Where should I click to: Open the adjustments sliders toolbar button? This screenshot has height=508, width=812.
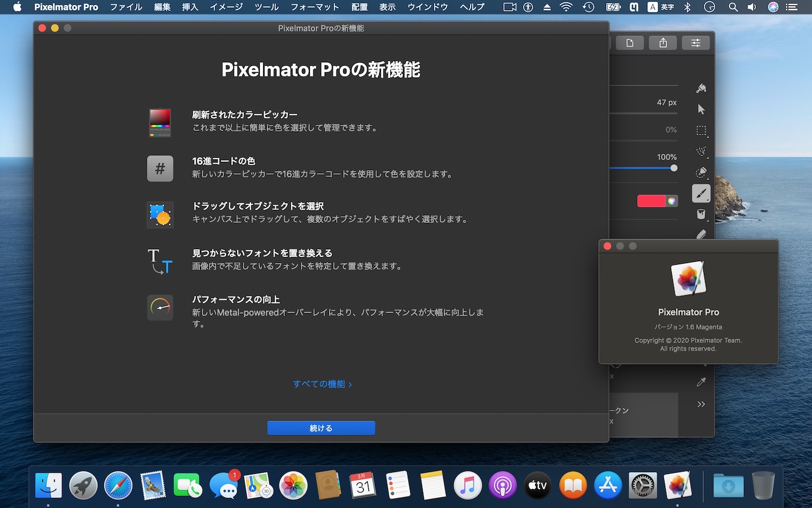tap(696, 42)
